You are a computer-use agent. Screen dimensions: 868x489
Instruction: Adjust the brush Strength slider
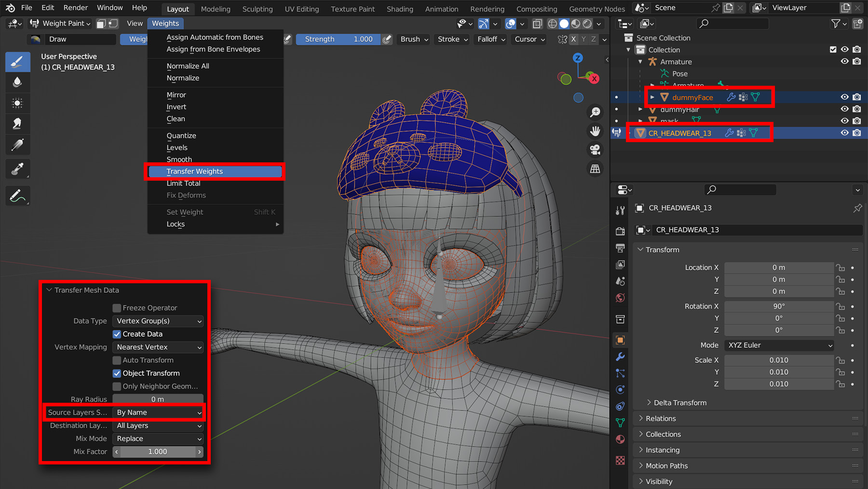point(338,40)
